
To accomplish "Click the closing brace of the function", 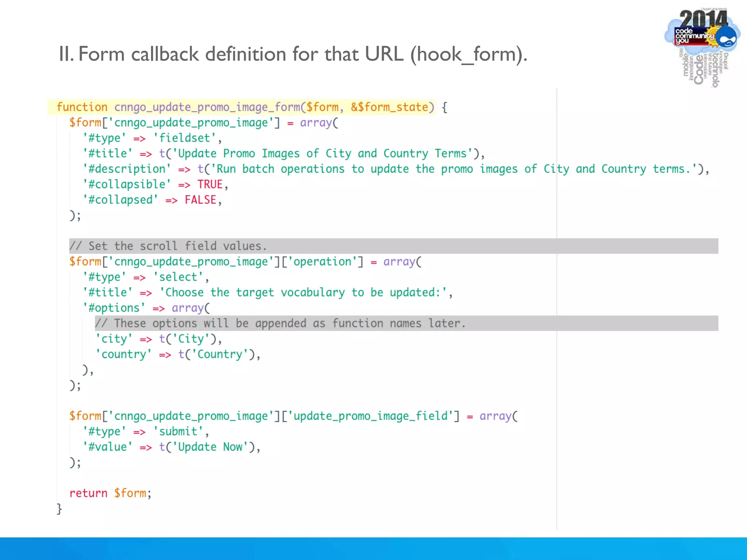I will point(59,509).
